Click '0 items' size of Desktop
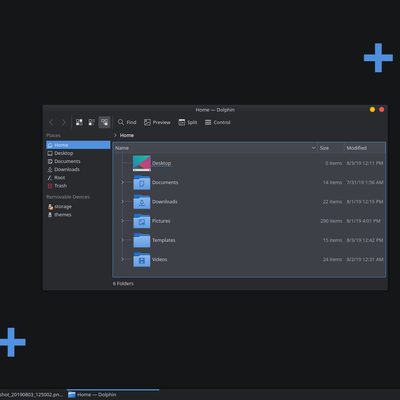The height and width of the screenshot is (400, 400). 333,163
